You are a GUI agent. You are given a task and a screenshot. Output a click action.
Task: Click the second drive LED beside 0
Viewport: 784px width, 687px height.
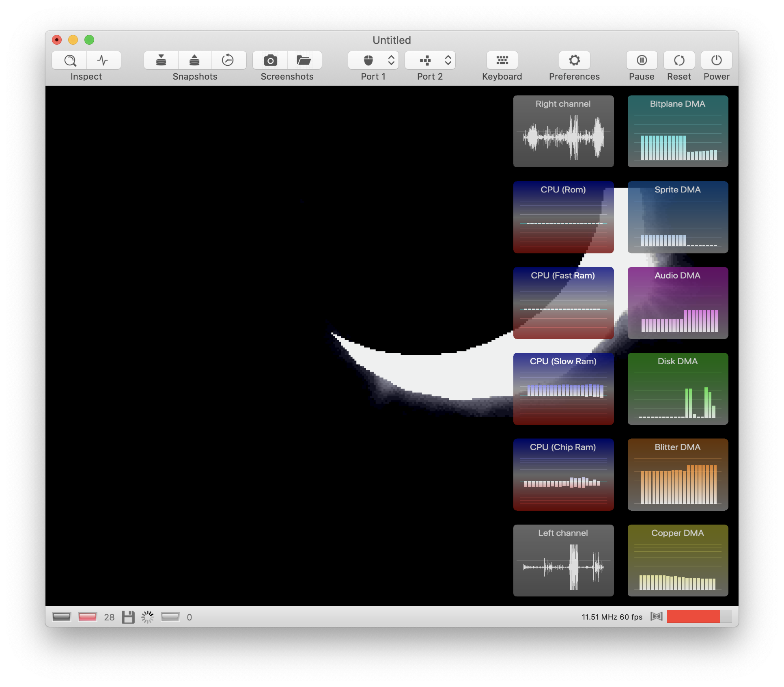point(170,617)
